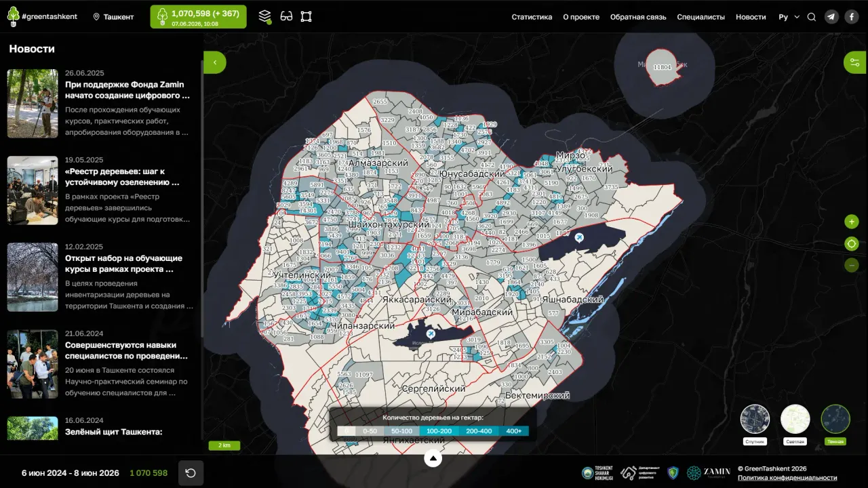The width and height of the screenshot is (868, 488).
Task: Open the Статистика menu item
Action: point(532,17)
